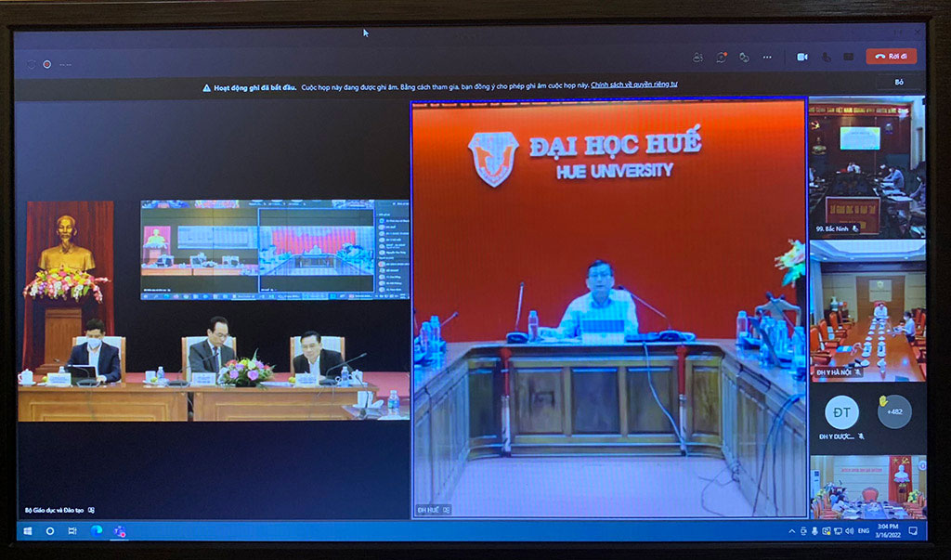
Task: Toggle the camera on or off
Action: (x=802, y=57)
